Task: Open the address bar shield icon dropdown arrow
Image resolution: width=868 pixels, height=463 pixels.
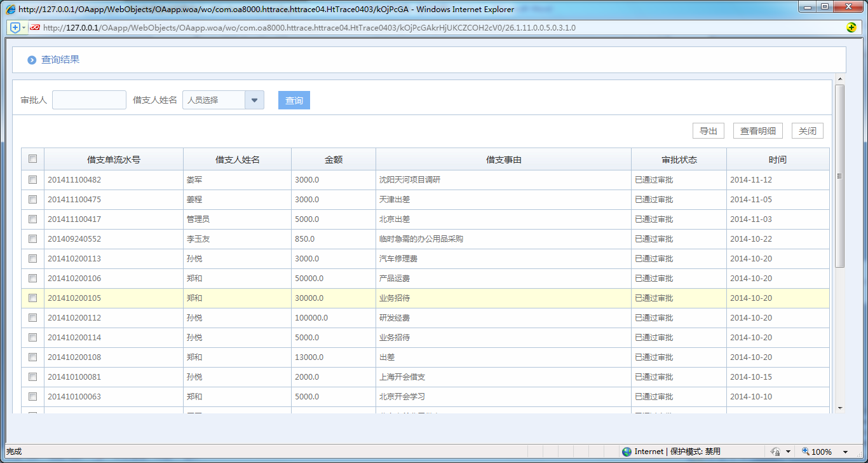Action: coord(24,28)
